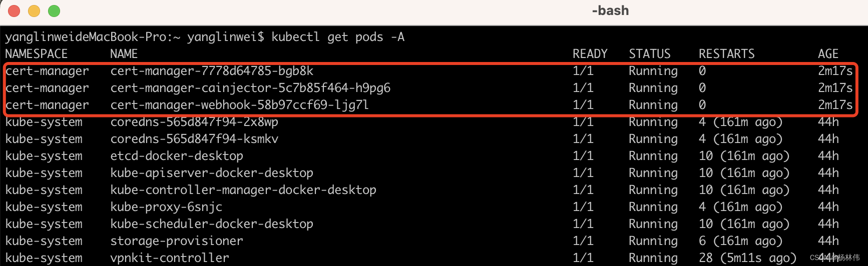The width and height of the screenshot is (868, 266).
Task: Click etcd-docker-desktop pod name
Action: (x=177, y=156)
